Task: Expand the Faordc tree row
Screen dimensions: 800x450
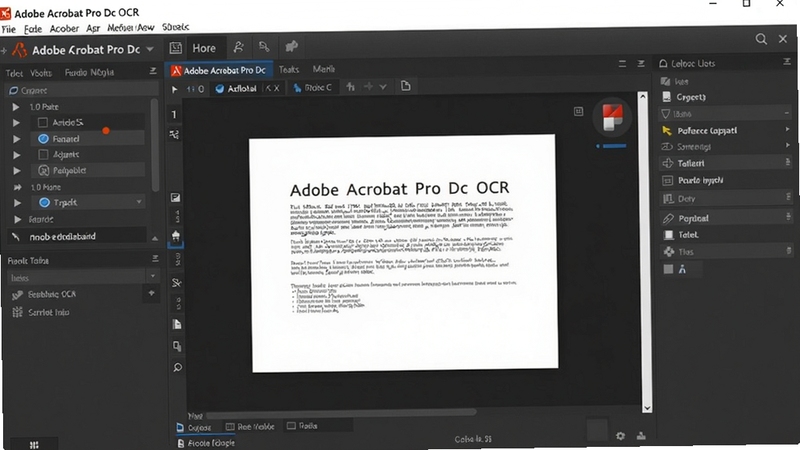Action: click(17, 219)
